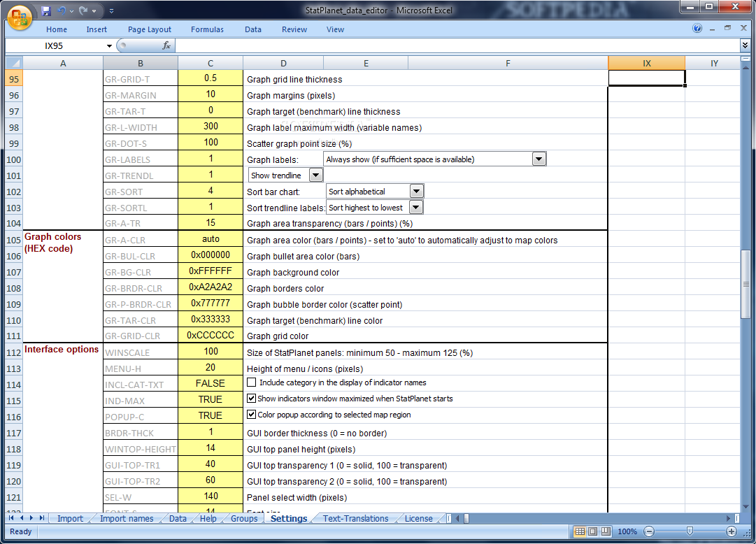Switch to the Text-Translations sheet tab

(x=355, y=518)
